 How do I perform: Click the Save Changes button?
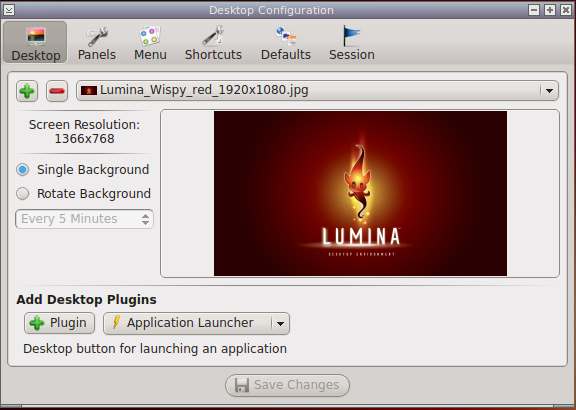coord(287,385)
